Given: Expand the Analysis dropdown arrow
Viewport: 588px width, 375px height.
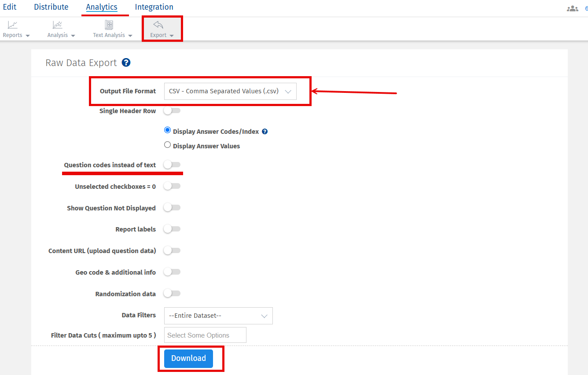Looking at the screenshot, I should tap(73, 36).
